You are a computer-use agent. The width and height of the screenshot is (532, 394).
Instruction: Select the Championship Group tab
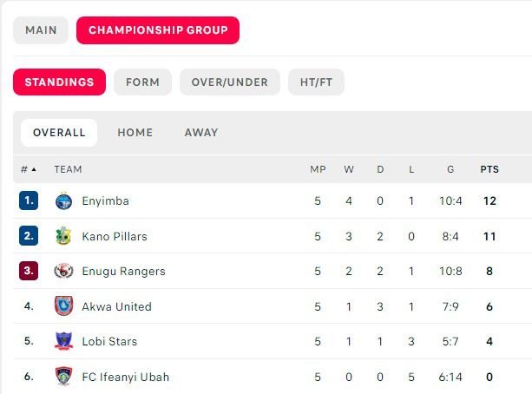point(158,30)
